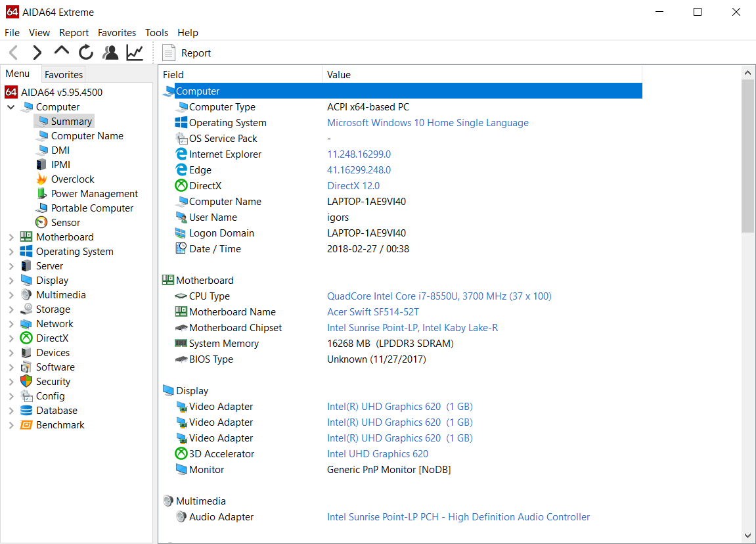Expand the Network tree node
756x544 pixels.
coord(11,324)
